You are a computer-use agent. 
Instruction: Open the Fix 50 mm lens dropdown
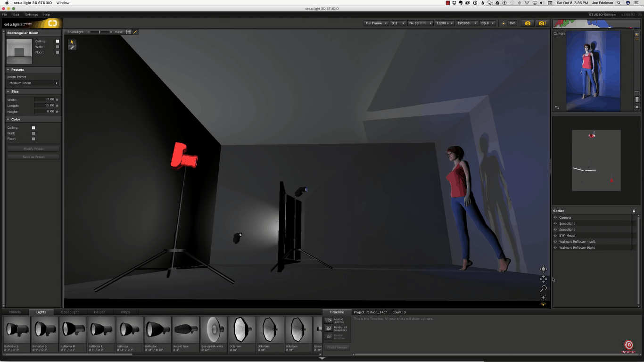[420, 23]
